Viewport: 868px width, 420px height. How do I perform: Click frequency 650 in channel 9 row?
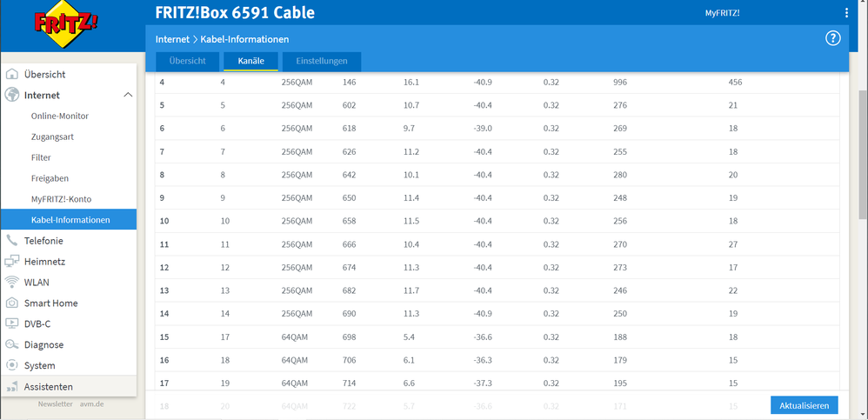coord(349,198)
